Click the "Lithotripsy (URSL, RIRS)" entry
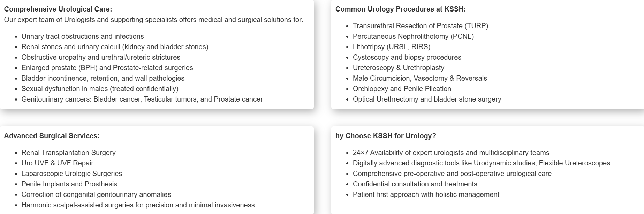644x214 pixels. coord(391,47)
